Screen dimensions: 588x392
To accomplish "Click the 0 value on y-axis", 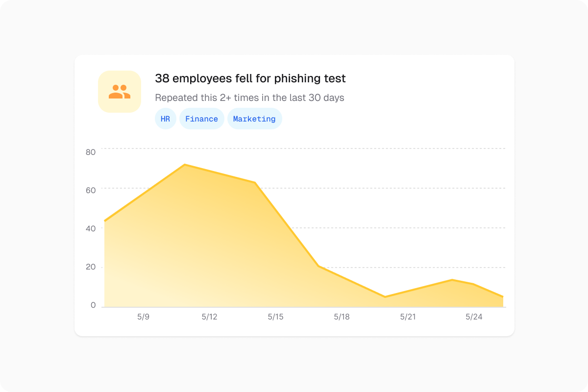I will pyautogui.click(x=93, y=305).
